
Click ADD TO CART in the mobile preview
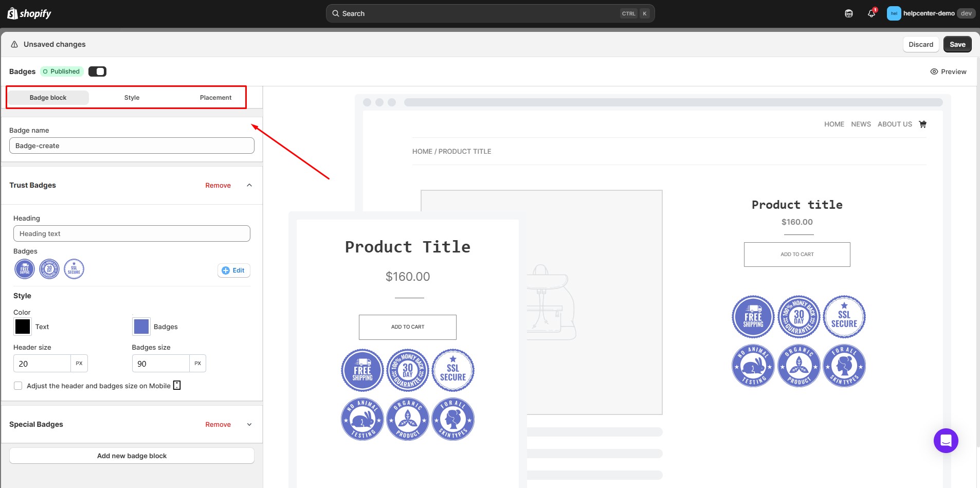click(408, 327)
